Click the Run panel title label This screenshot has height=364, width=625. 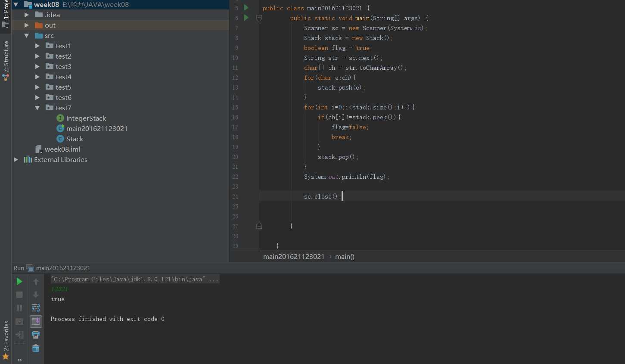click(19, 268)
